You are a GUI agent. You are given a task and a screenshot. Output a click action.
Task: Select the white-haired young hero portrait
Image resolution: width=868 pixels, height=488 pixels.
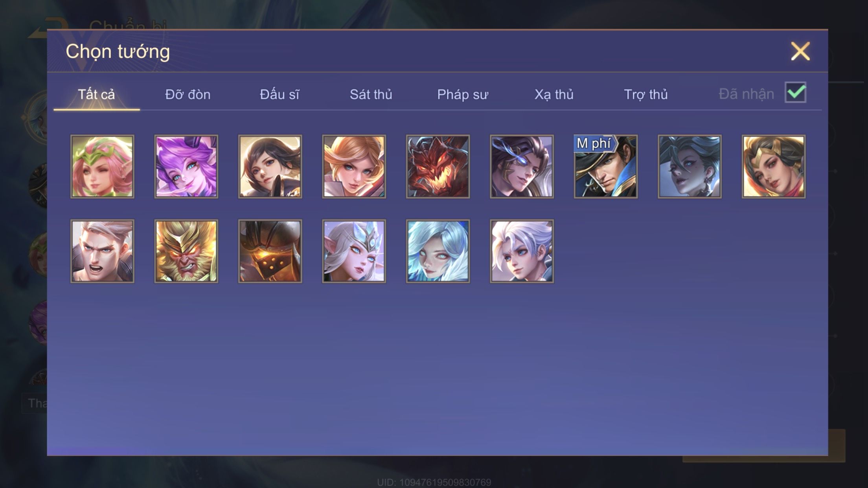(522, 251)
